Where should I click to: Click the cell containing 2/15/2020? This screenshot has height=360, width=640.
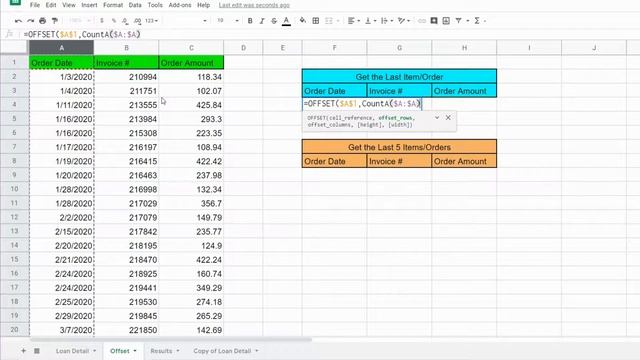[x=62, y=231]
